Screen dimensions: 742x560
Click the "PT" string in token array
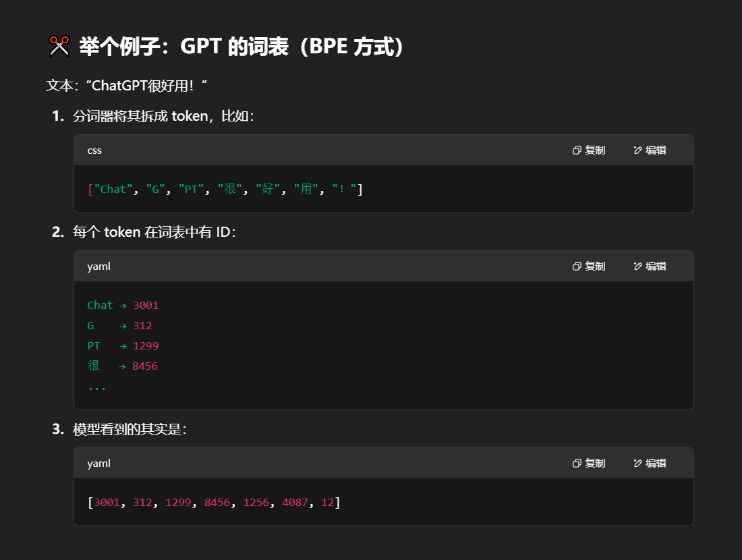pyautogui.click(x=191, y=190)
